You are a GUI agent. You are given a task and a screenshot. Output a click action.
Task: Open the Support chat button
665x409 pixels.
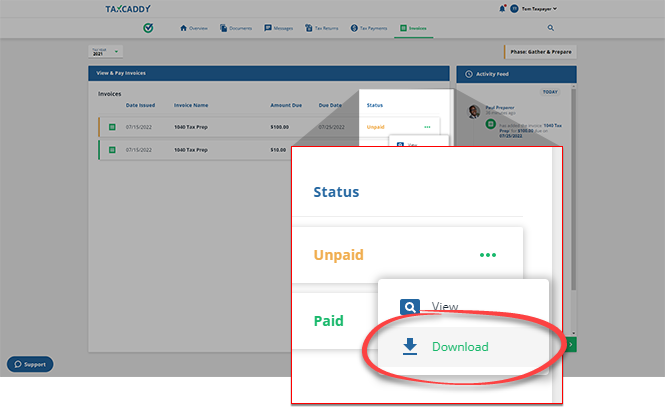click(x=30, y=364)
